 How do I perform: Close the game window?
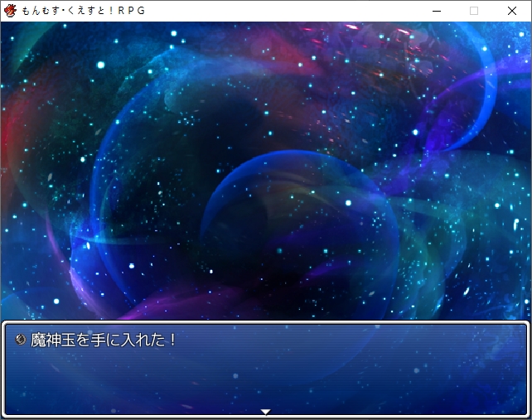(512, 11)
